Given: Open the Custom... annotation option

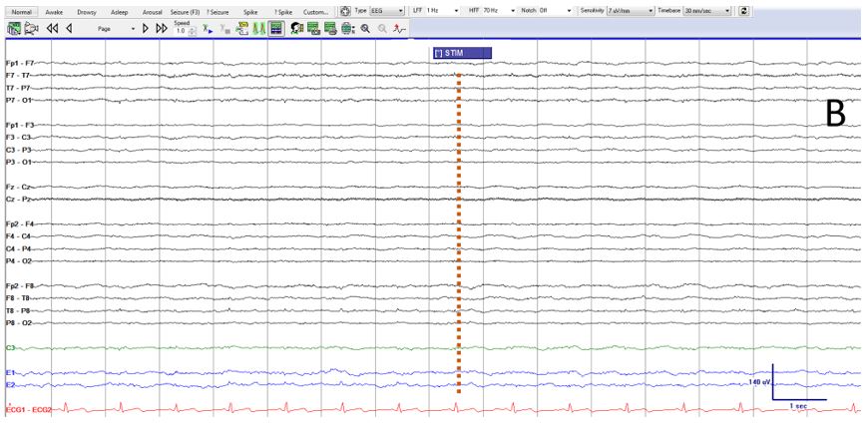Looking at the screenshot, I should click(316, 12).
